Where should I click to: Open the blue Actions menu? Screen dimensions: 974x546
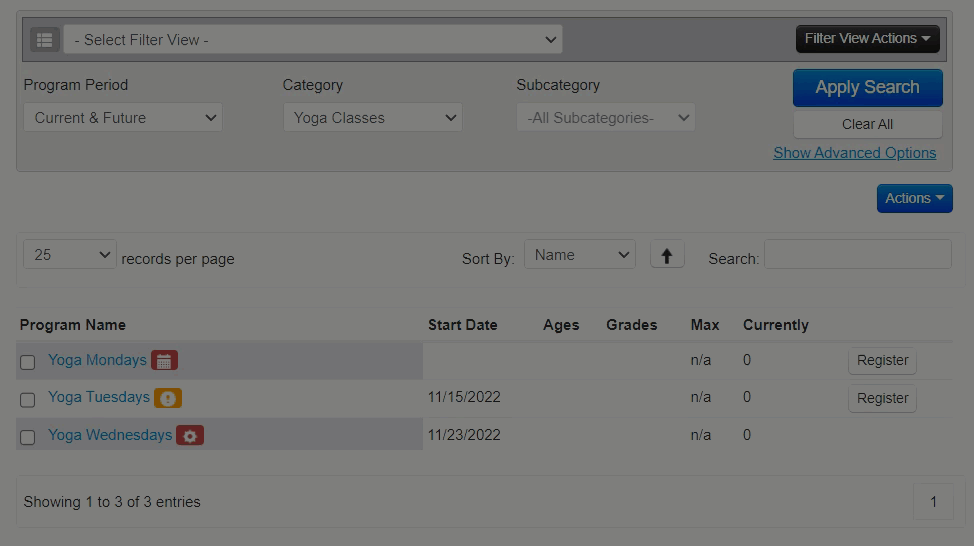[914, 198]
